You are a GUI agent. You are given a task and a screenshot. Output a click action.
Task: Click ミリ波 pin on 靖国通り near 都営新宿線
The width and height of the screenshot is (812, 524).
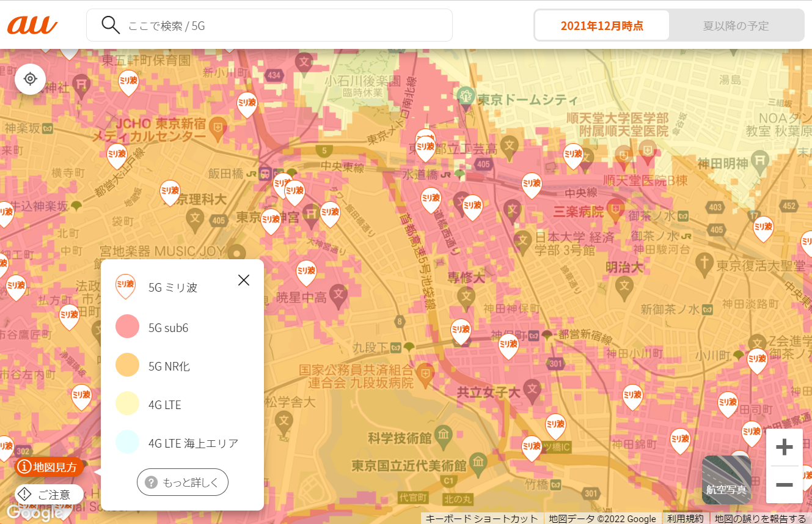(x=508, y=345)
